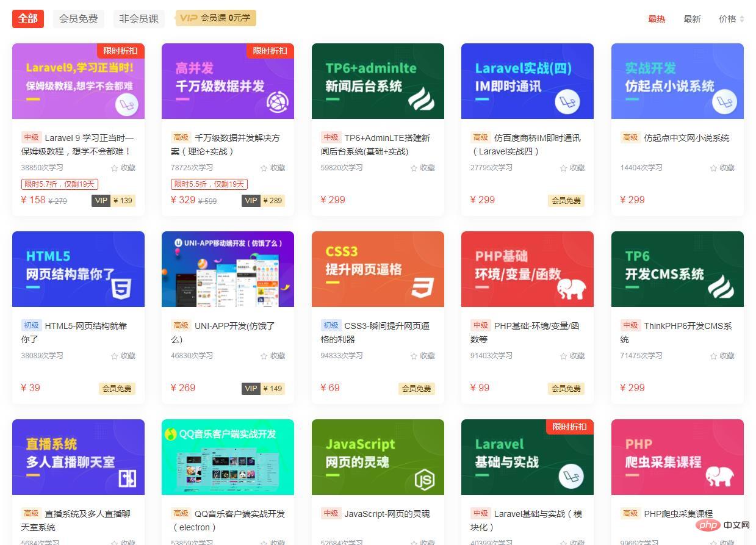Select the 全部 filter tab
Viewport: 756px width, 545px height.
[28, 18]
